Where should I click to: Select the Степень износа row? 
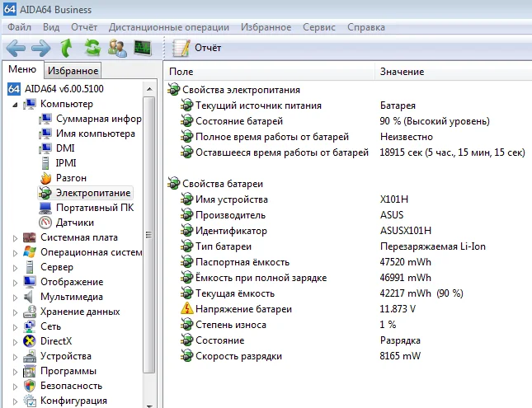pyautogui.click(x=349, y=325)
